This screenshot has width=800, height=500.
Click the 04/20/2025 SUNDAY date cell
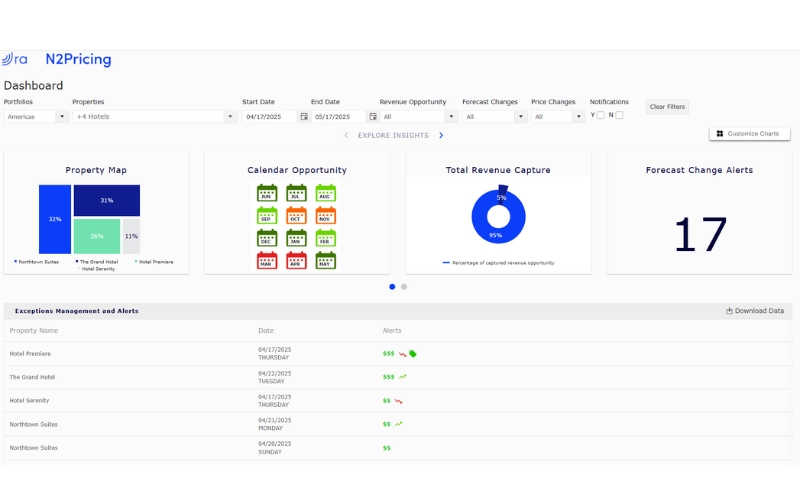click(274, 447)
